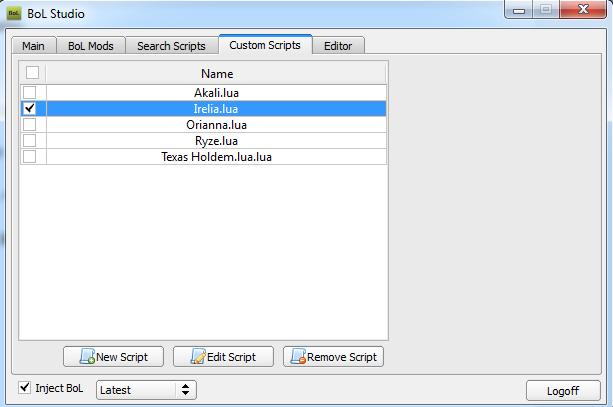Open the BoL Mods tab
The image size is (613, 407).
click(x=91, y=46)
